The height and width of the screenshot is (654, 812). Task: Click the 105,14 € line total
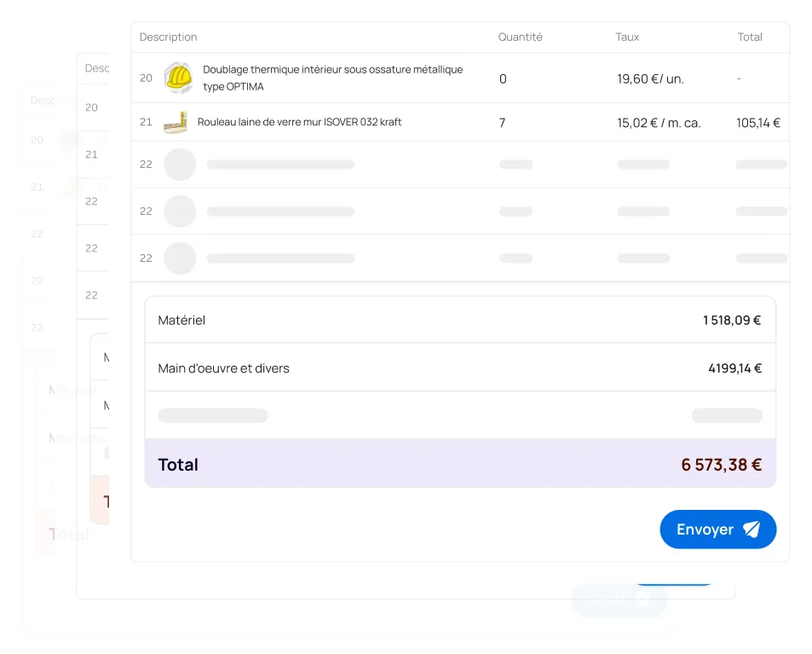(758, 123)
